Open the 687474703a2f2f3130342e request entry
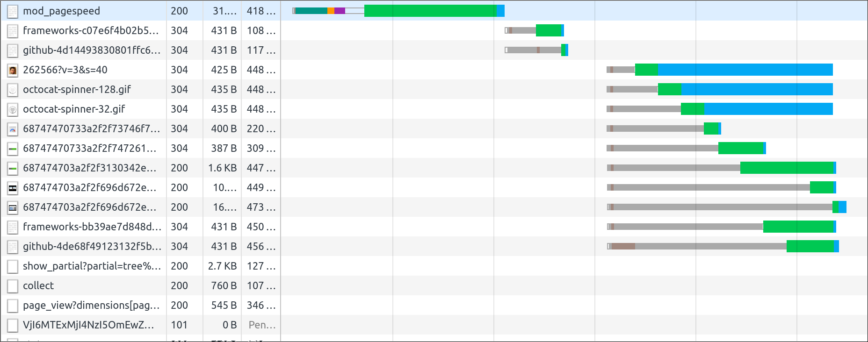This screenshot has width=868, height=342. (89, 168)
